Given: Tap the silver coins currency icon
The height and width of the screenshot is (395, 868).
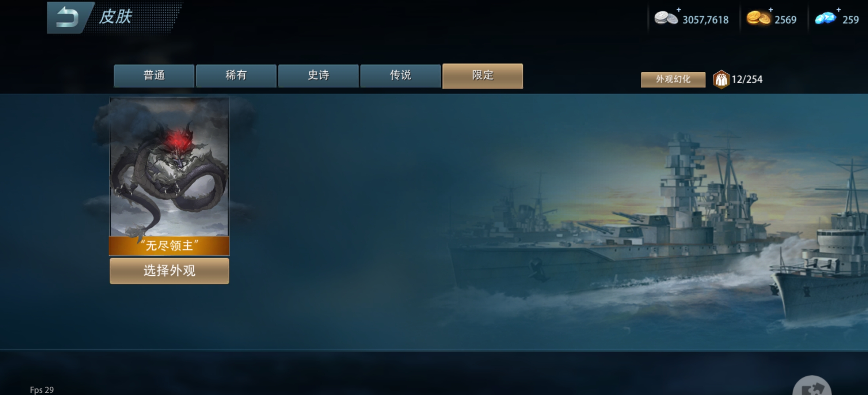Looking at the screenshot, I should [x=665, y=18].
